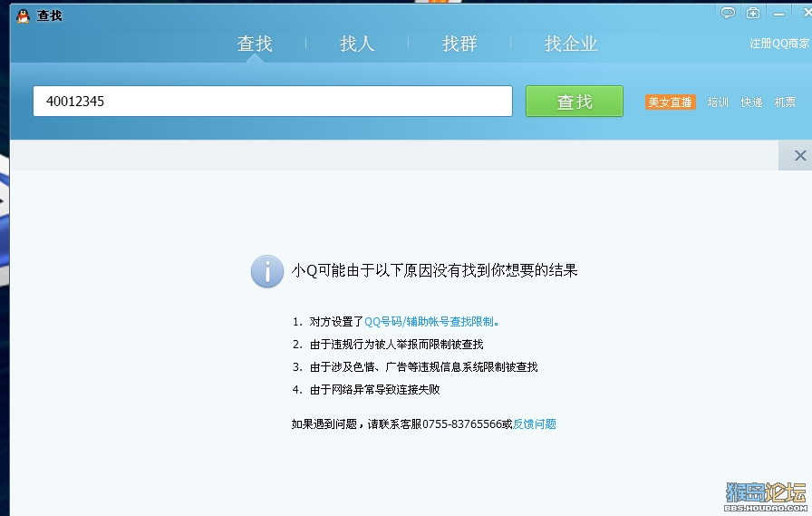Click the blue info icon

tap(267, 271)
